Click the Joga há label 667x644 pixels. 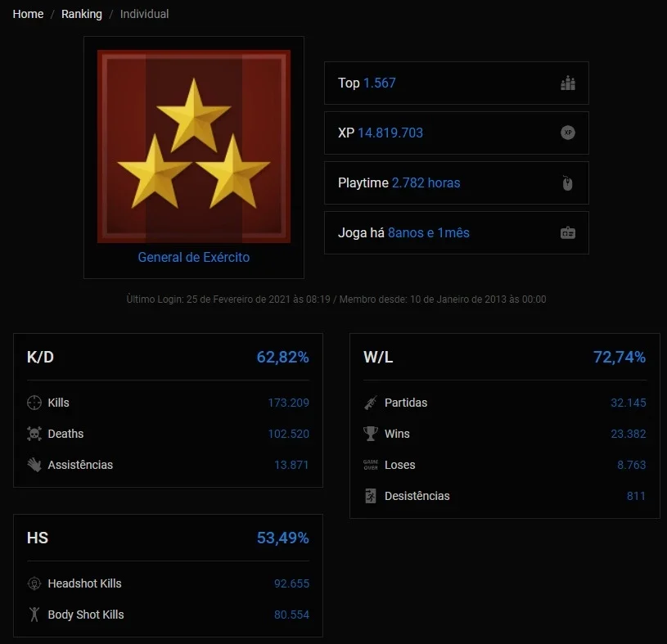(361, 232)
